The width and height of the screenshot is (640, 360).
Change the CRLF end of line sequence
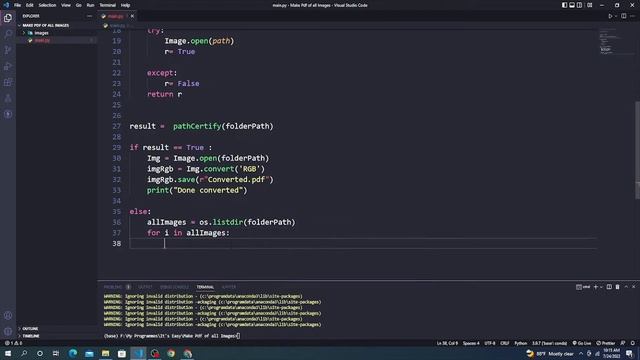pos(504,343)
